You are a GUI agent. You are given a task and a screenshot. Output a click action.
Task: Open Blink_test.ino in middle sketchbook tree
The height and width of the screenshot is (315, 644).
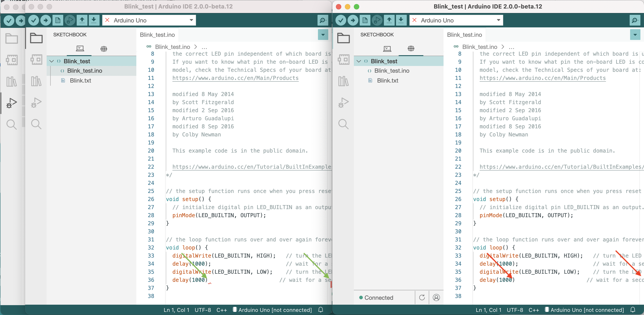click(91, 71)
